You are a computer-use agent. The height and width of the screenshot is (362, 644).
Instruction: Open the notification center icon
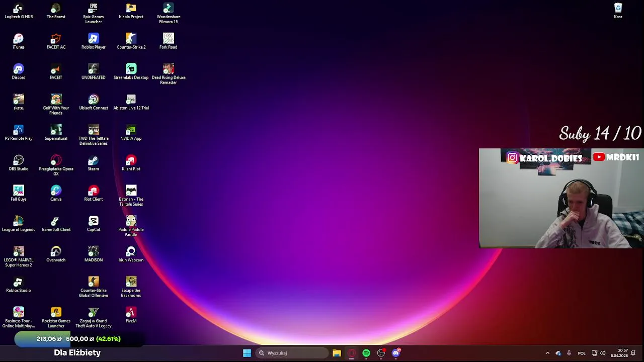[633, 353]
